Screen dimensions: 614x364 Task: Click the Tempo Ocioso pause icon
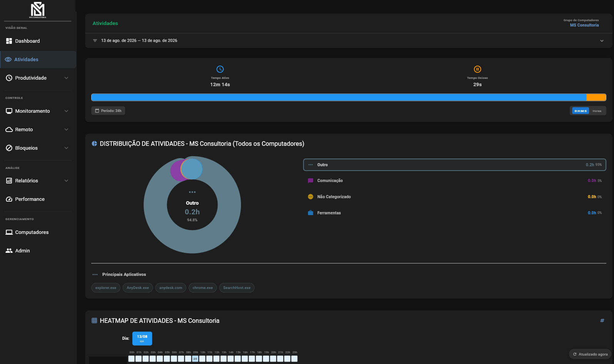click(x=477, y=69)
